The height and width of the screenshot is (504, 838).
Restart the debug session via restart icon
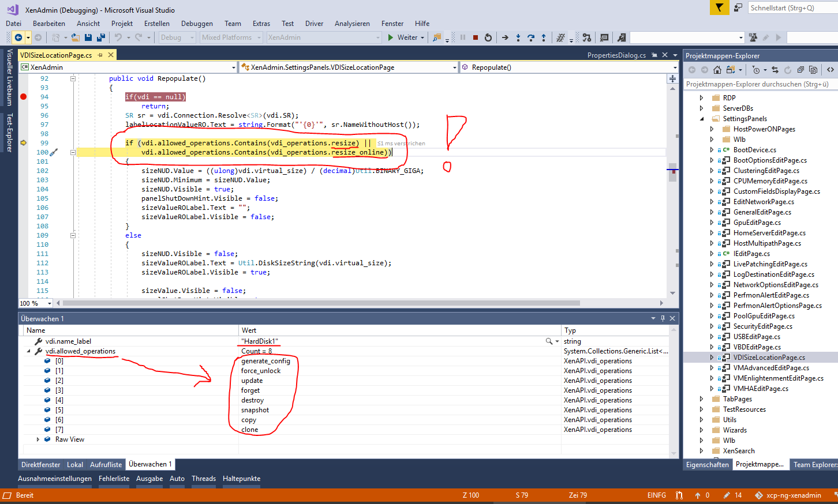coord(488,37)
